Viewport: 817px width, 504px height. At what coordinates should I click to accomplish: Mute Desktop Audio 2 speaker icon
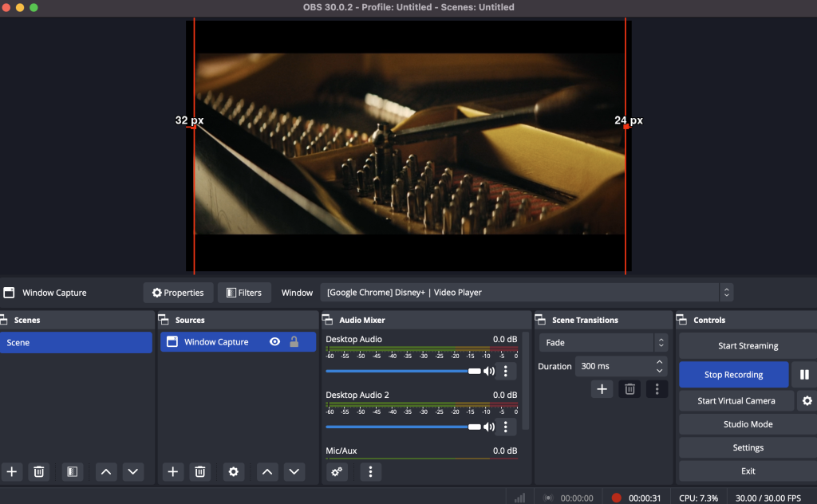489,427
